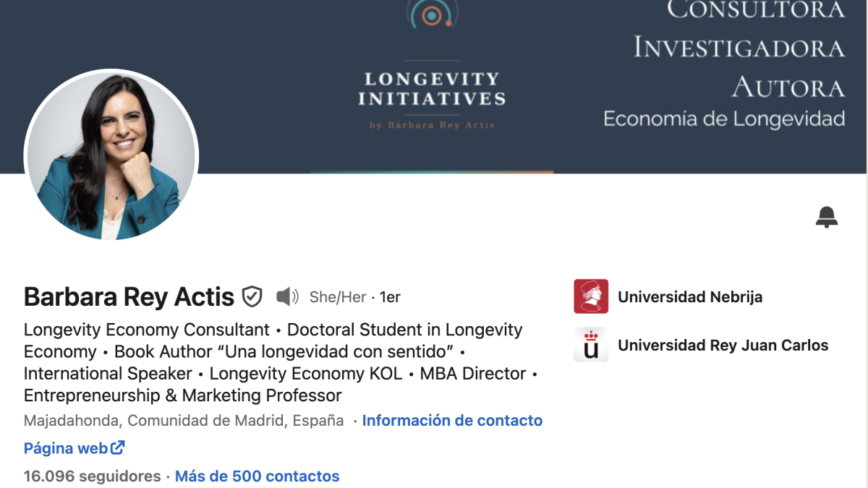View Más de 500 contactos
This screenshot has height=488, width=868.
tap(257, 476)
